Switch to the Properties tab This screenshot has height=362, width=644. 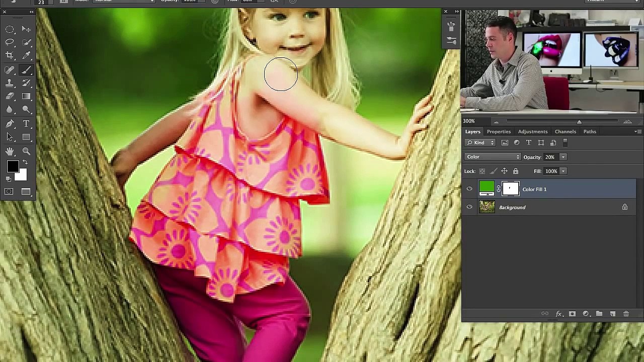[499, 132]
